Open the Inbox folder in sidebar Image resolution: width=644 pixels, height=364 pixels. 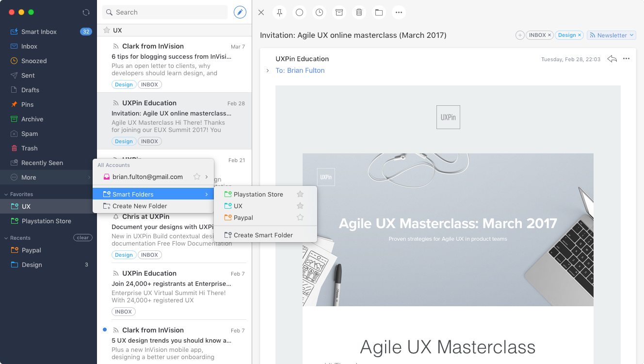tap(48, 46)
